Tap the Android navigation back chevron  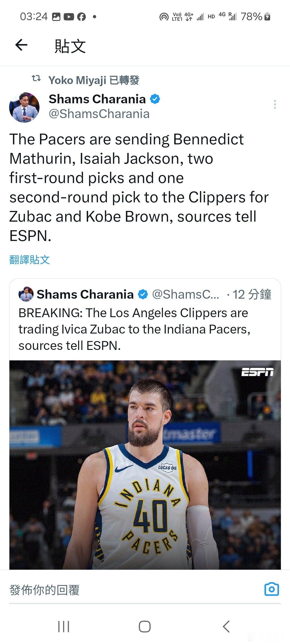(x=226, y=627)
